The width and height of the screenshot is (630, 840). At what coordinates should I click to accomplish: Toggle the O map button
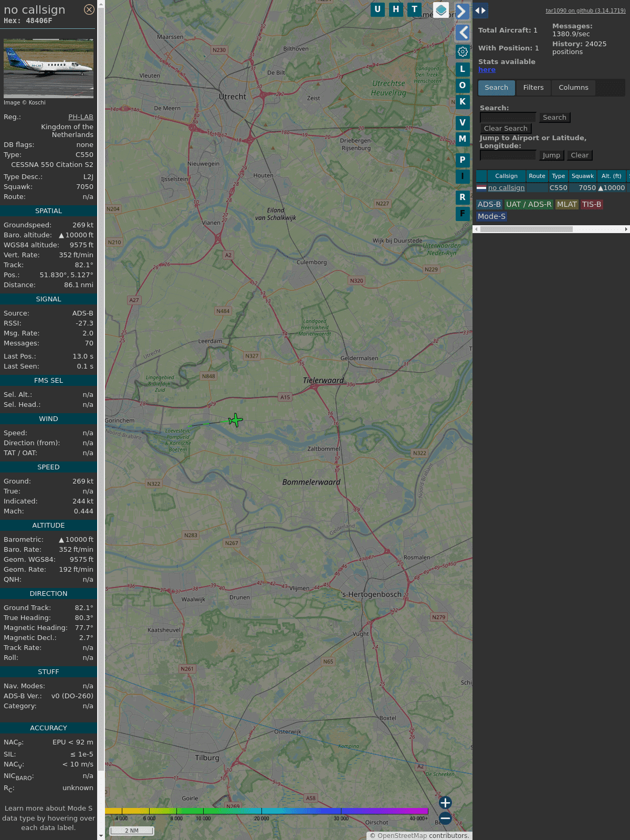pyautogui.click(x=463, y=86)
